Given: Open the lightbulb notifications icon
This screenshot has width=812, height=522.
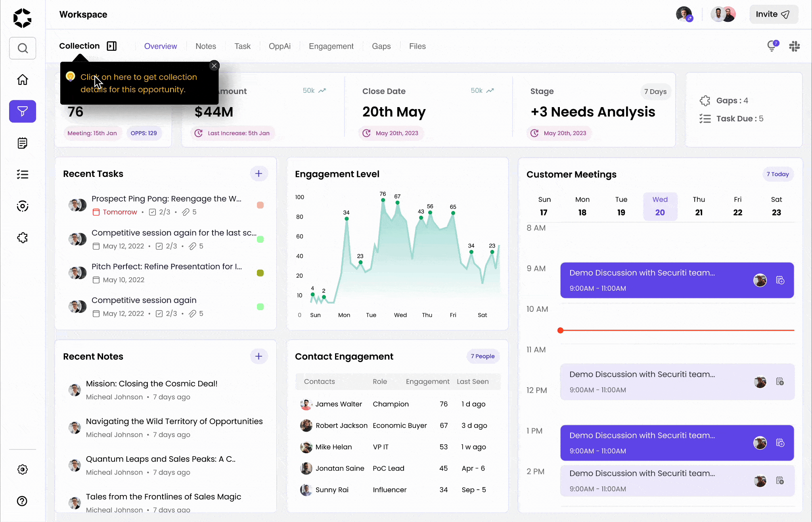Looking at the screenshot, I should 772,46.
